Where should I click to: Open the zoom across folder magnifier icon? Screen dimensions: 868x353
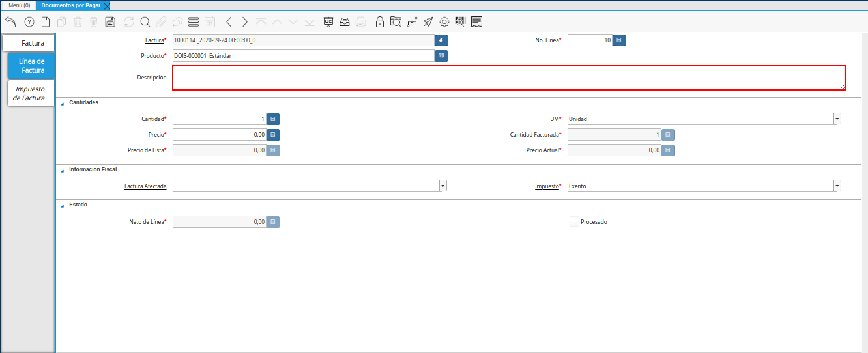click(x=396, y=21)
